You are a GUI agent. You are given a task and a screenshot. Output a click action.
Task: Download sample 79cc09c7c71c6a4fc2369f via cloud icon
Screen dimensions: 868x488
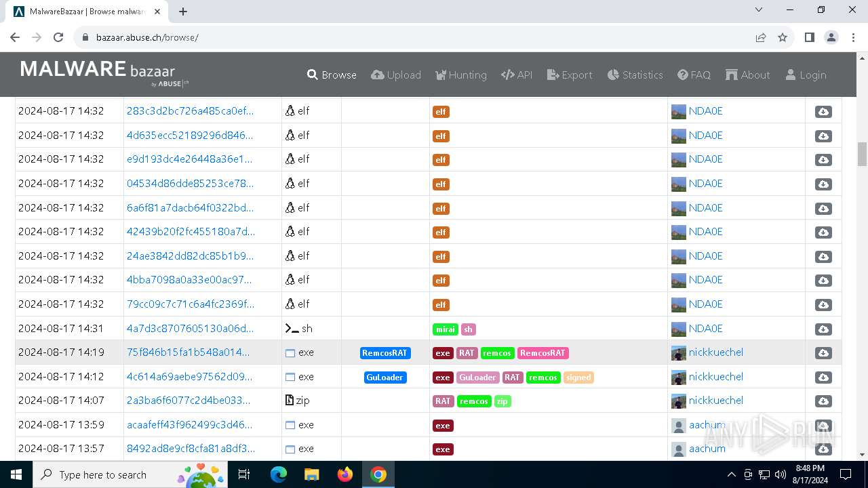(x=823, y=304)
